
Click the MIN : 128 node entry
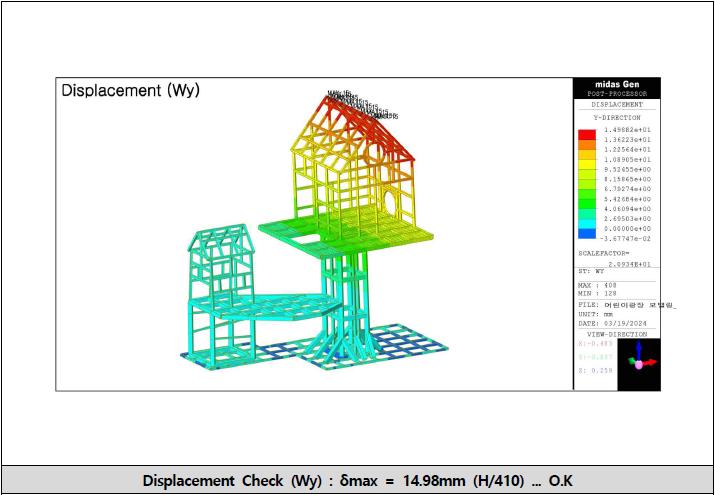599,292
